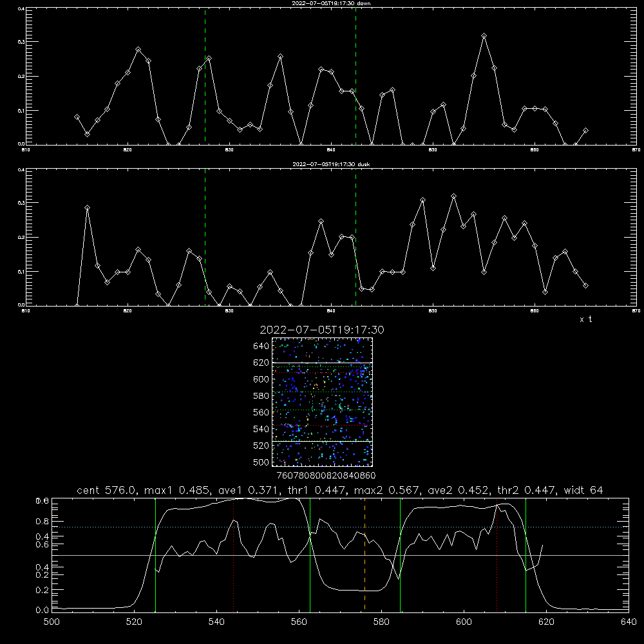Click bottom plot x-axis label 600
Screen dimensions: 644x644
464,622
